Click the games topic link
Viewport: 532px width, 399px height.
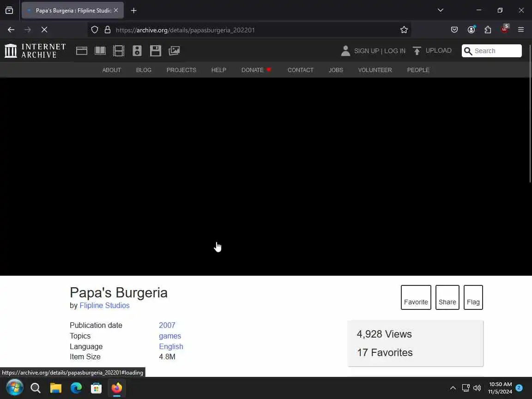pyautogui.click(x=170, y=336)
